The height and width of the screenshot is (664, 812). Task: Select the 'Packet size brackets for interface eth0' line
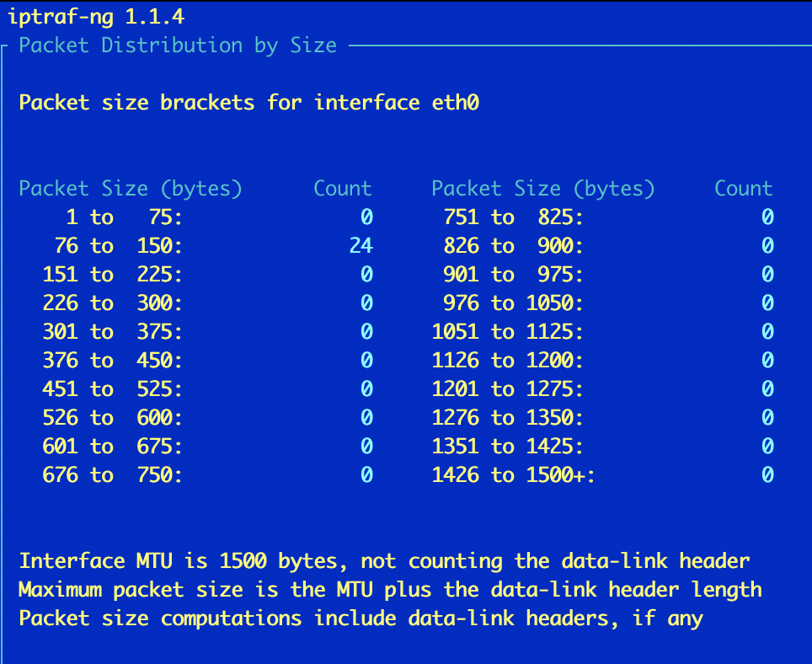point(249,103)
